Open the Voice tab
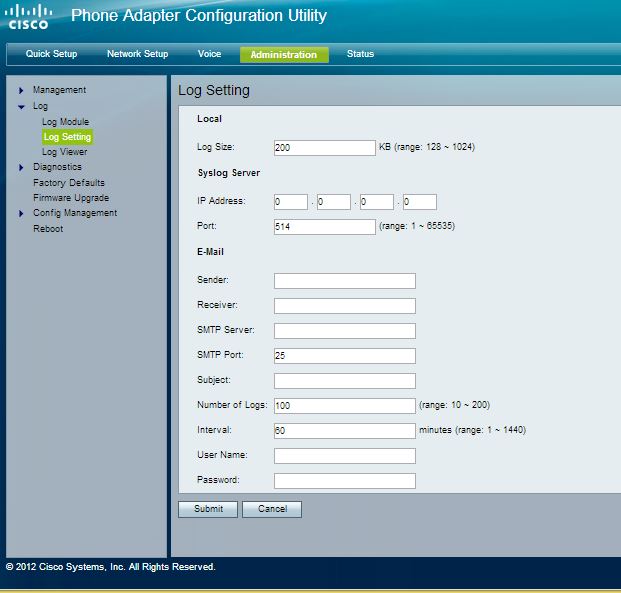This screenshot has width=621, height=593. tap(209, 54)
